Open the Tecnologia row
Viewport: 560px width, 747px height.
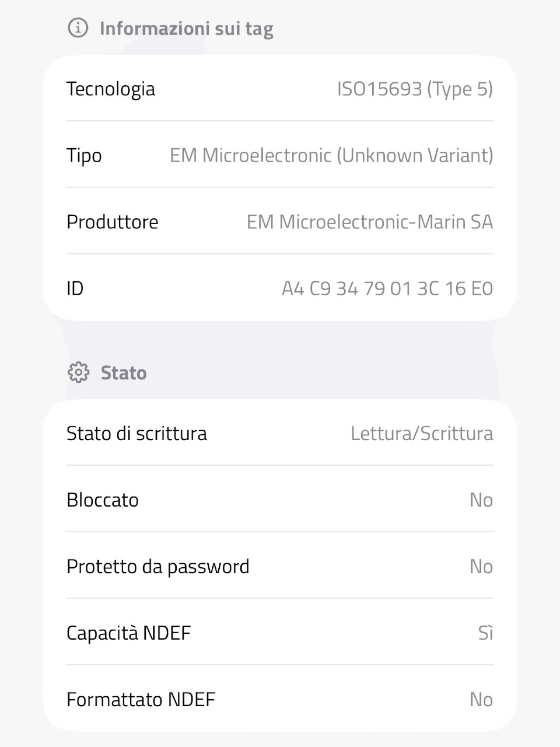point(280,89)
